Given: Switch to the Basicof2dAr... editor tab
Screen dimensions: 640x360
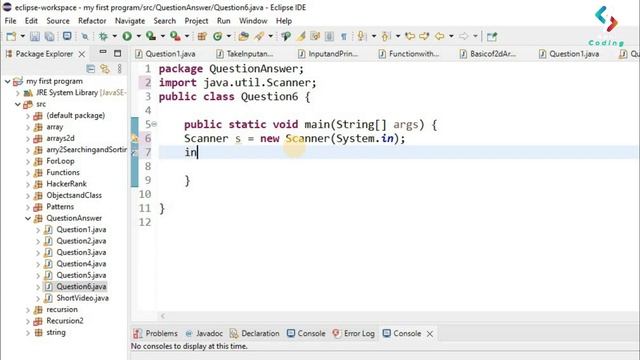Looking at the screenshot, I should pos(488,54).
